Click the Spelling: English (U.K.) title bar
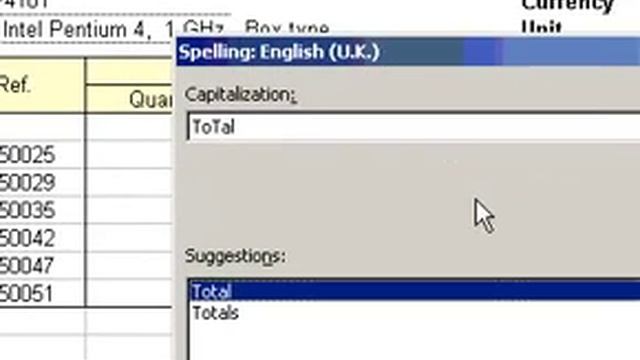The width and height of the screenshot is (640, 360). (x=408, y=52)
